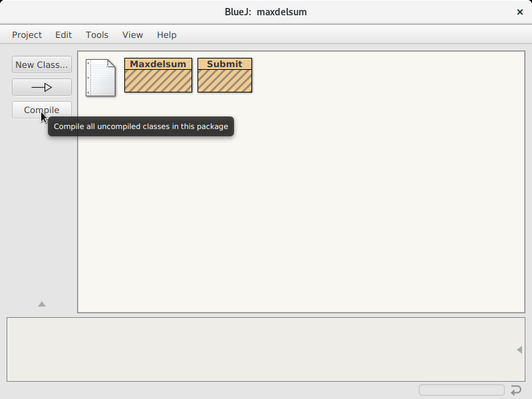Image resolution: width=532 pixels, height=399 pixels.
Task: Select the Maxdelsum class box
Action: point(158,75)
